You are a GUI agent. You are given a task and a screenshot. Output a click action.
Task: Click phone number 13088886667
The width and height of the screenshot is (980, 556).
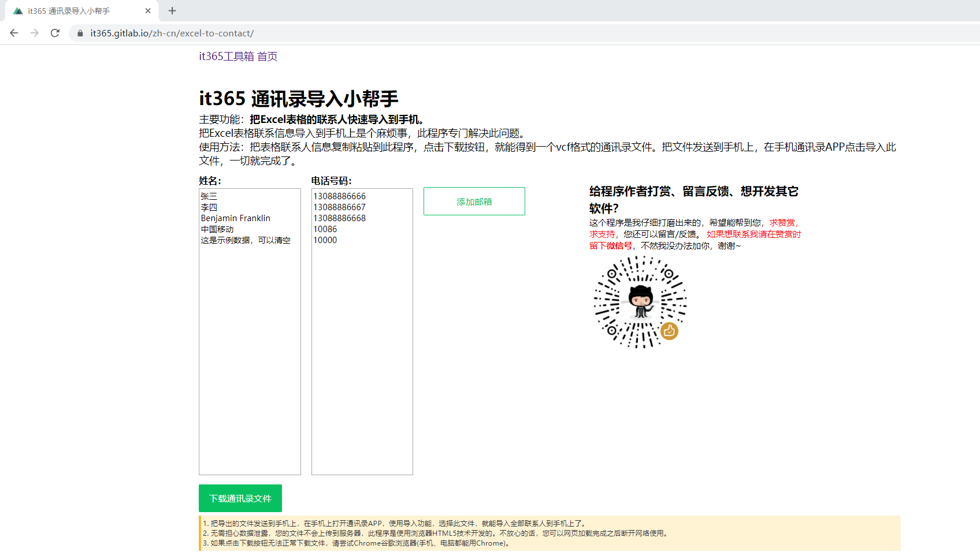point(340,207)
